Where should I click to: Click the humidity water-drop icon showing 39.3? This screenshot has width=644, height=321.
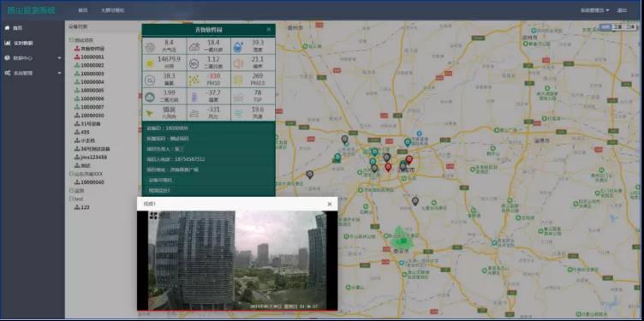pyautogui.click(x=238, y=46)
